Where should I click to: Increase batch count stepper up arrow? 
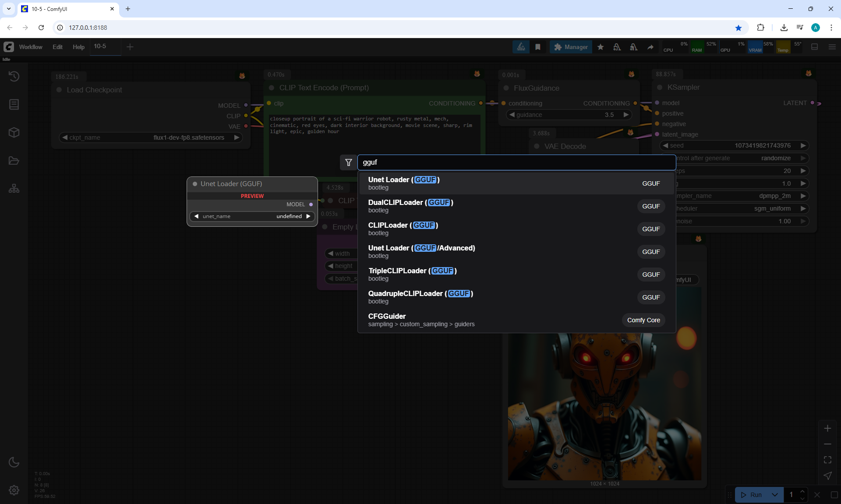[802, 491]
